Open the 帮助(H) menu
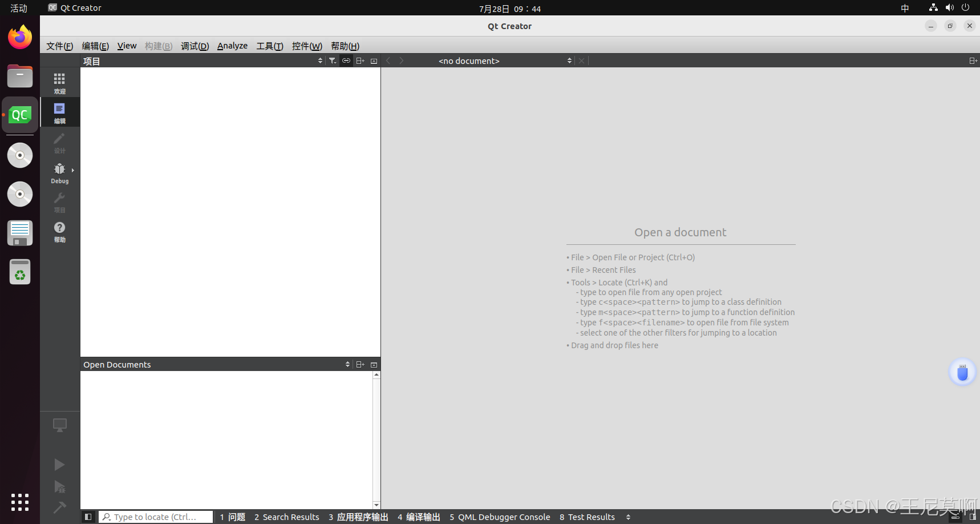 click(345, 46)
